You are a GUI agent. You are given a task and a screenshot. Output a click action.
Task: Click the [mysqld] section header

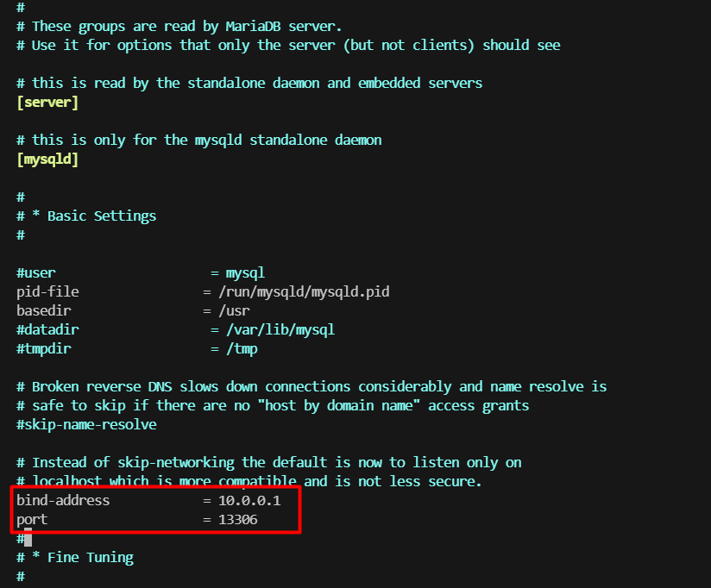(47, 160)
